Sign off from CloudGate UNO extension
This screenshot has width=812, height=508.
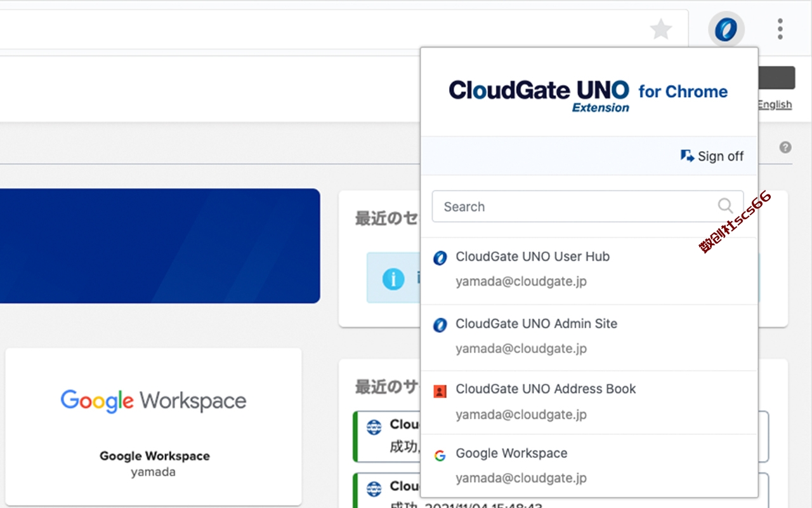point(712,156)
